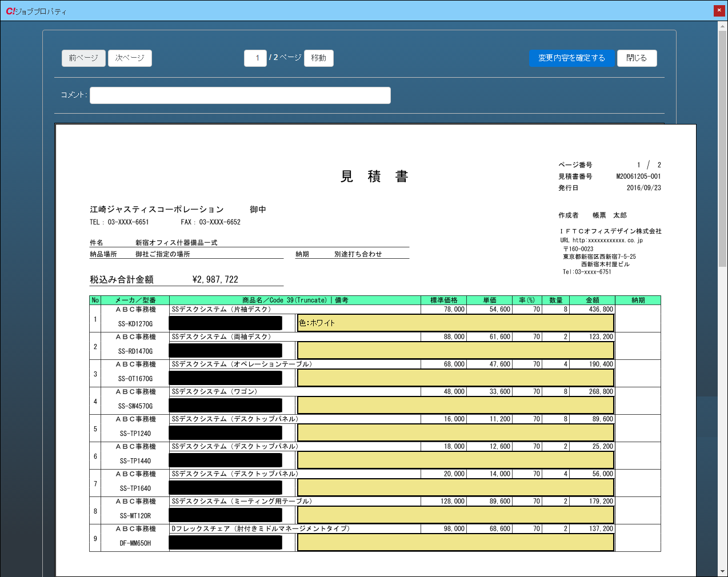Click the 金額 column header
Screen dimensions: 728x577
(x=593, y=300)
